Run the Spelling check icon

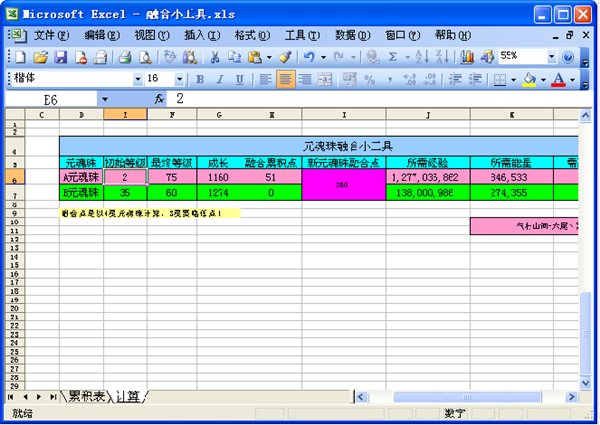pos(170,57)
